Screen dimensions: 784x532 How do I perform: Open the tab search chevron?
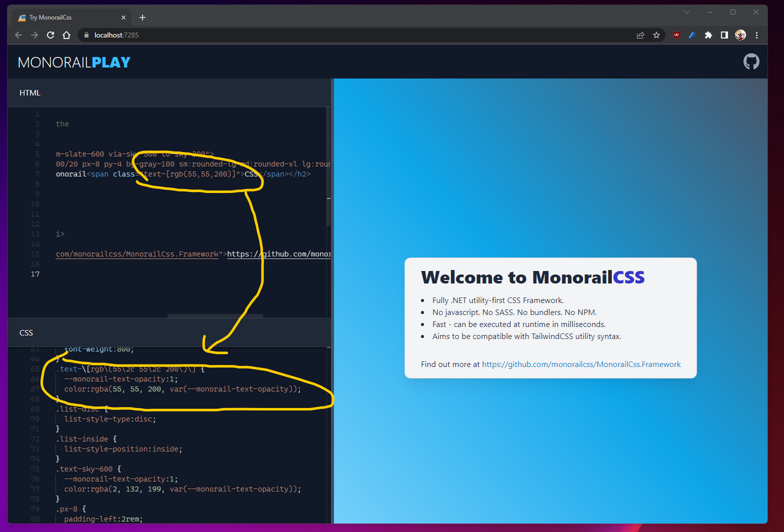(687, 12)
